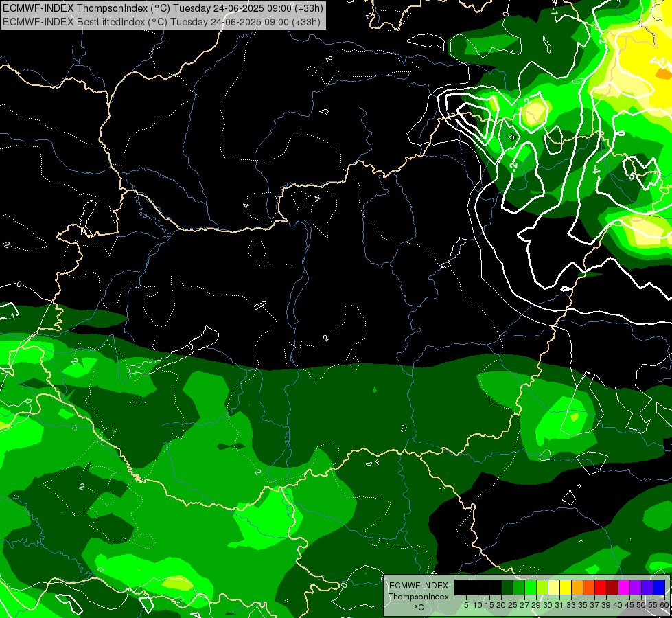
Task: Click the yellow 31-33 legend swatch
Action: (x=566, y=587)
